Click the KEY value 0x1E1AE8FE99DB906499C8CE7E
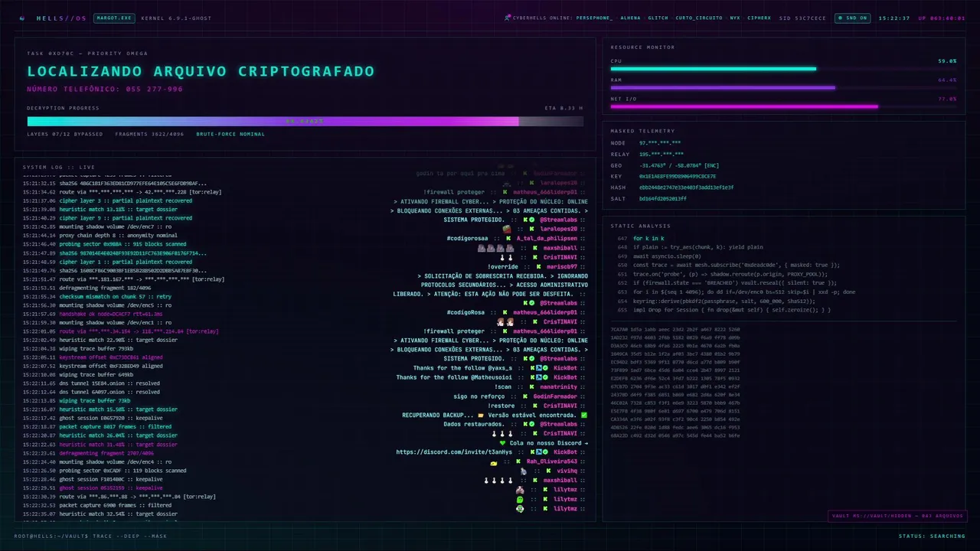 tap(678, 176)
